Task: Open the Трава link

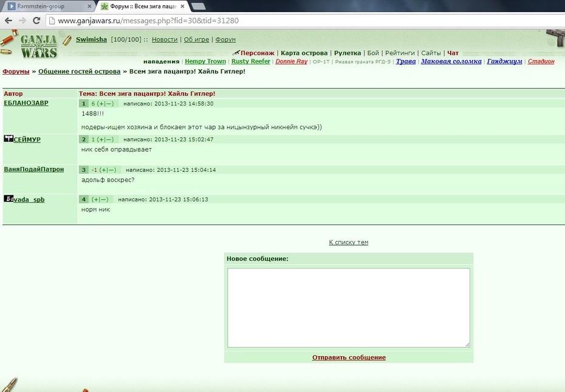Action: [406, 61]
